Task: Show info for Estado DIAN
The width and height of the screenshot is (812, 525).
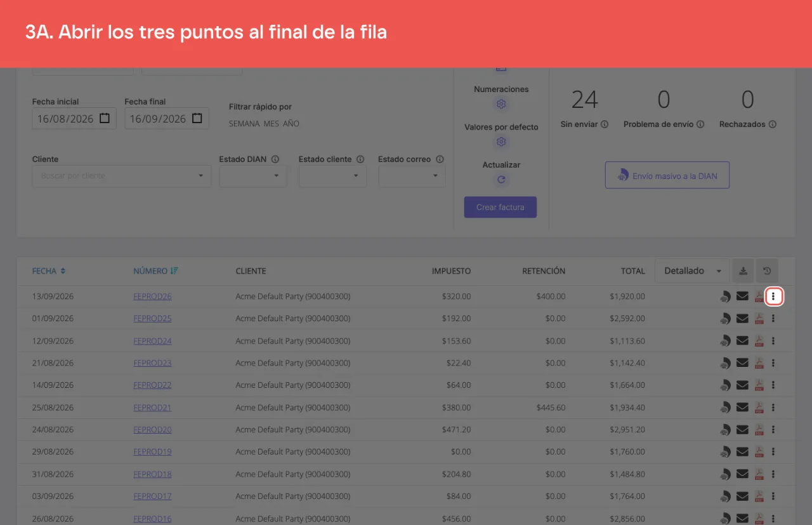Action: click(275, 159)
